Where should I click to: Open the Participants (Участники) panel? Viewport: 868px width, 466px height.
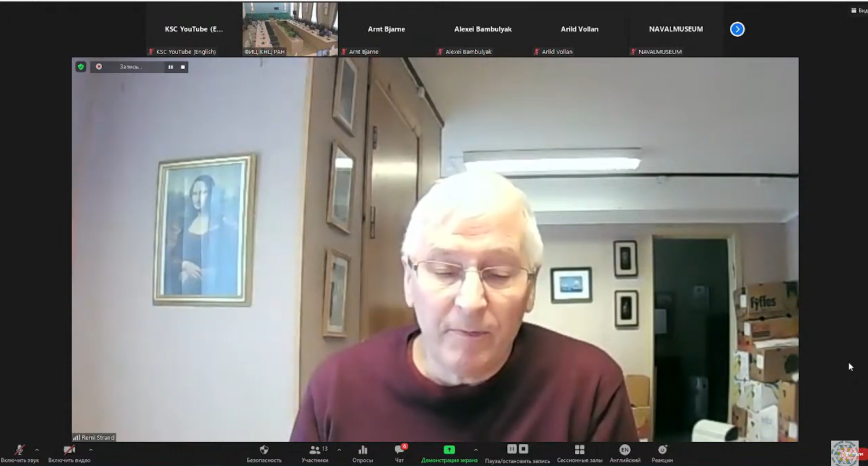click(x=315, y=454)
